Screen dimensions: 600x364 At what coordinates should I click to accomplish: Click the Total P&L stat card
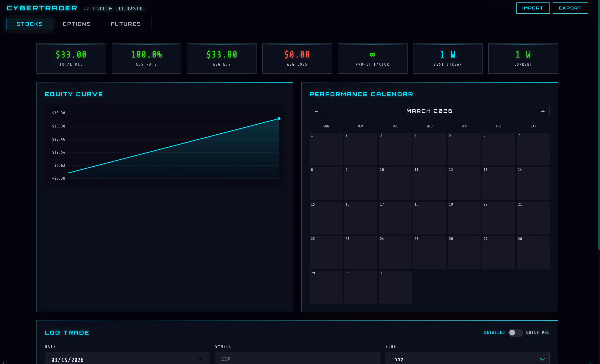pyautogui.click(x=71, y=58)
